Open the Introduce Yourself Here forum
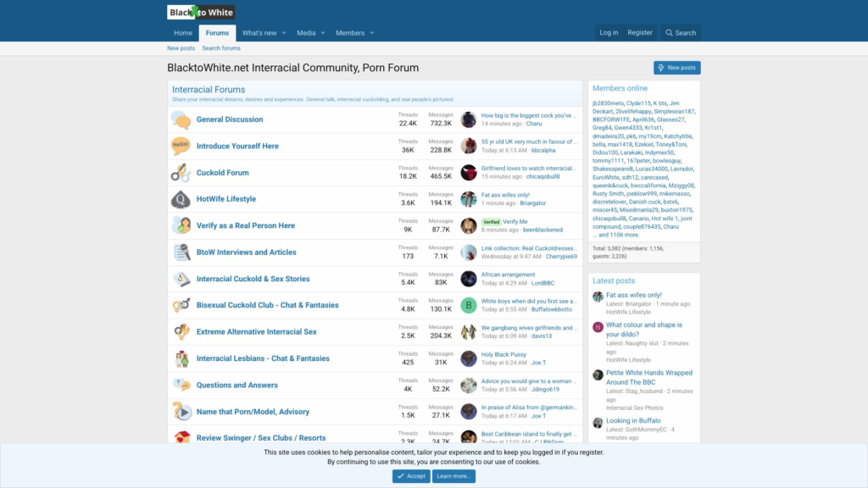The height and width of the screenshot is (488, 868). point(237,146)
